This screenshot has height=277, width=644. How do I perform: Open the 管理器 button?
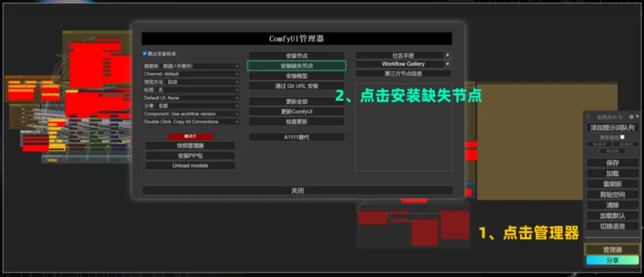pos(612,250)
